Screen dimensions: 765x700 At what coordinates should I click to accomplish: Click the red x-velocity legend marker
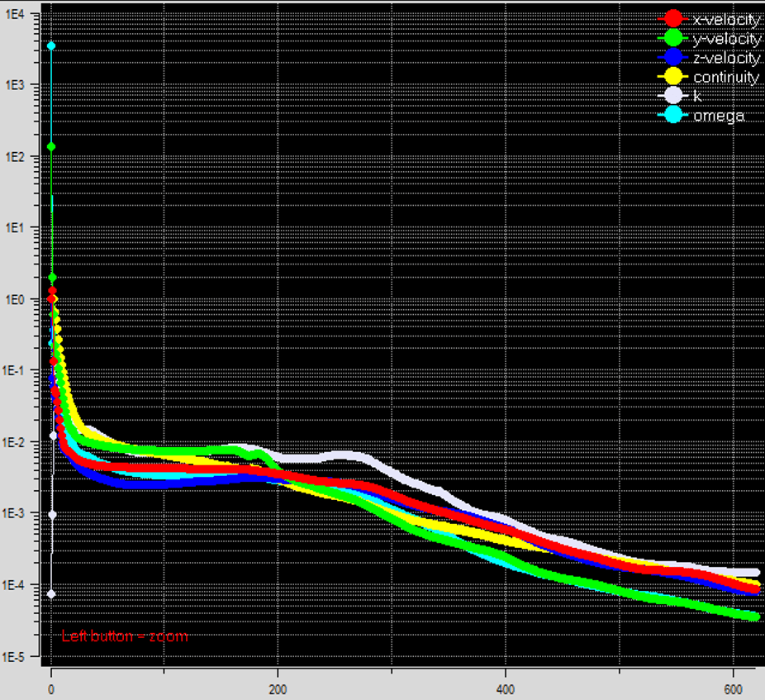674,19
